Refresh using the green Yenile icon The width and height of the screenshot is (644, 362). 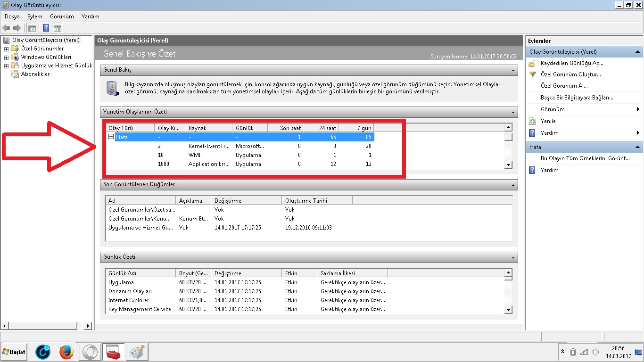pos(532,121)
